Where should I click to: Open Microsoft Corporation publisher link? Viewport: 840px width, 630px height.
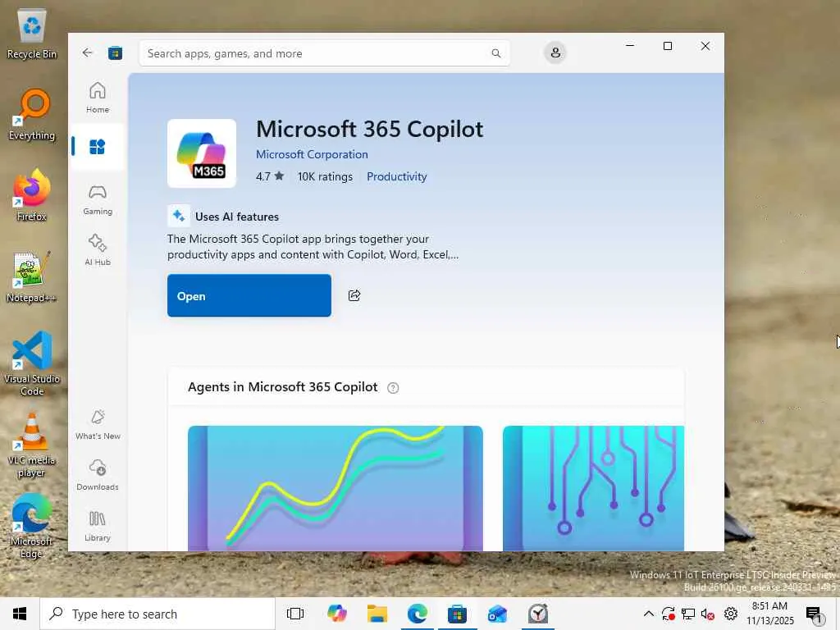312,154
